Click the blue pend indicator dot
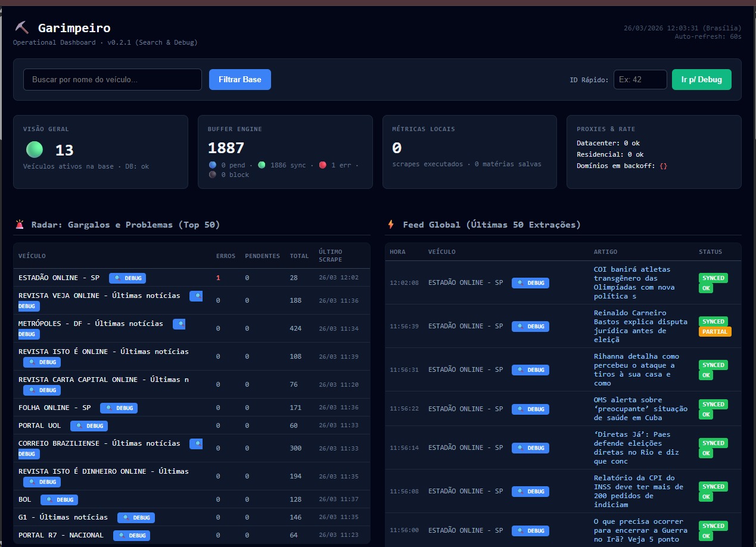Image resolution: width=756 pixels, height=547 pixels. (x=213, y=164)
